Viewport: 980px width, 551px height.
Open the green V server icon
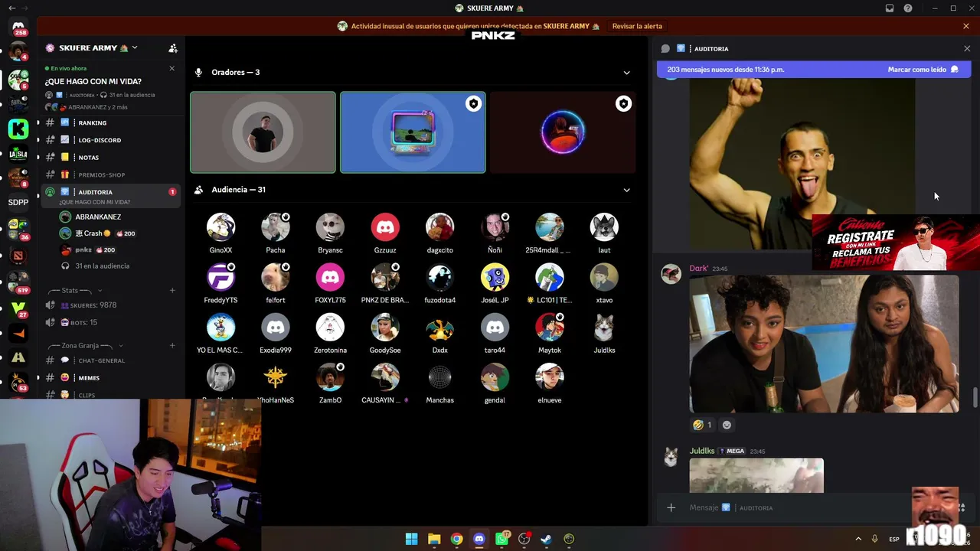(x=18, y=308)
